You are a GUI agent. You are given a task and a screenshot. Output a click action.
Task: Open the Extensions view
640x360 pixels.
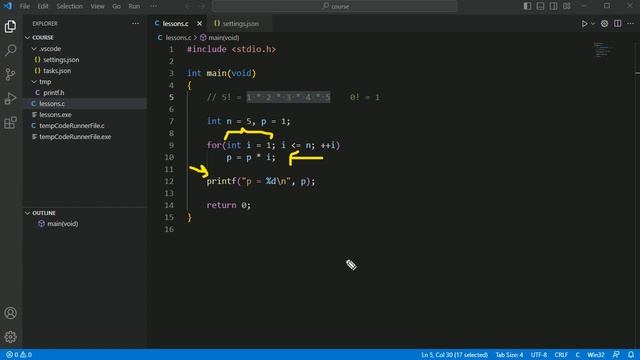[x=11, y=122]
